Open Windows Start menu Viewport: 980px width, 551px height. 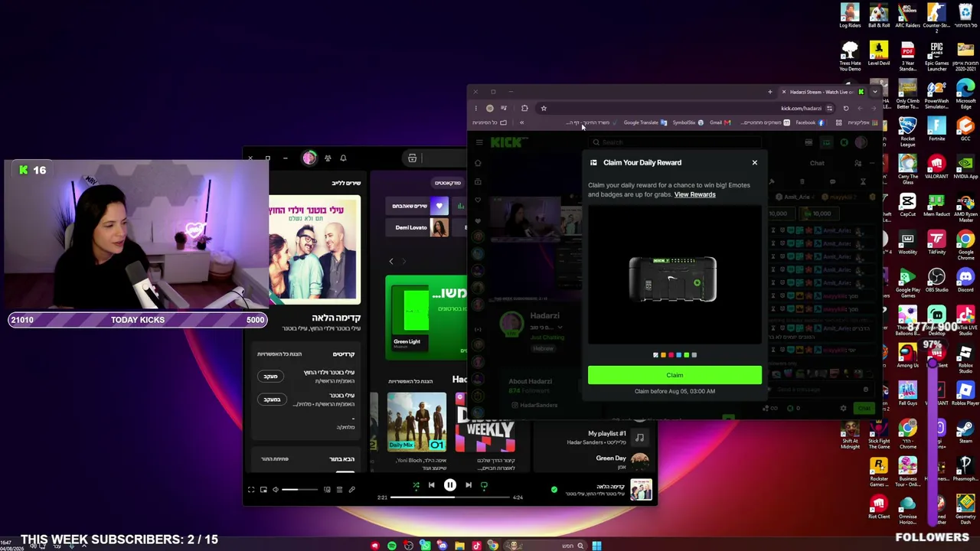[596, 546]
